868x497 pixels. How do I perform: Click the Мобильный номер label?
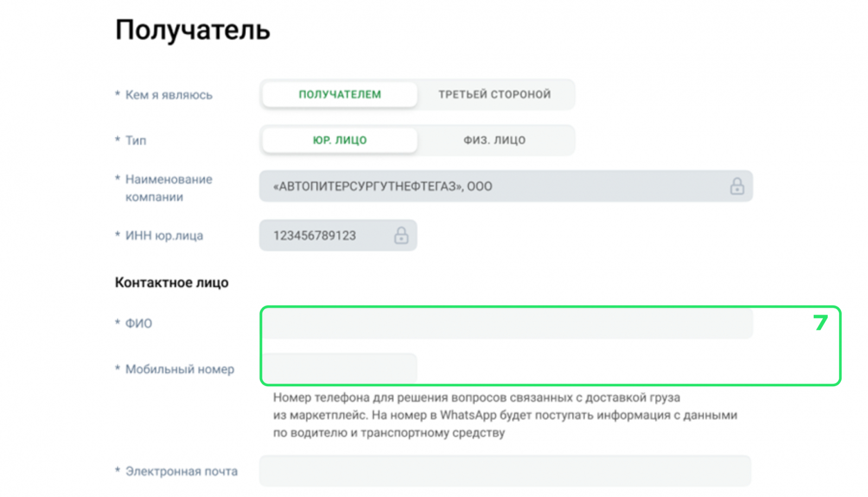(x=180, y=369)
